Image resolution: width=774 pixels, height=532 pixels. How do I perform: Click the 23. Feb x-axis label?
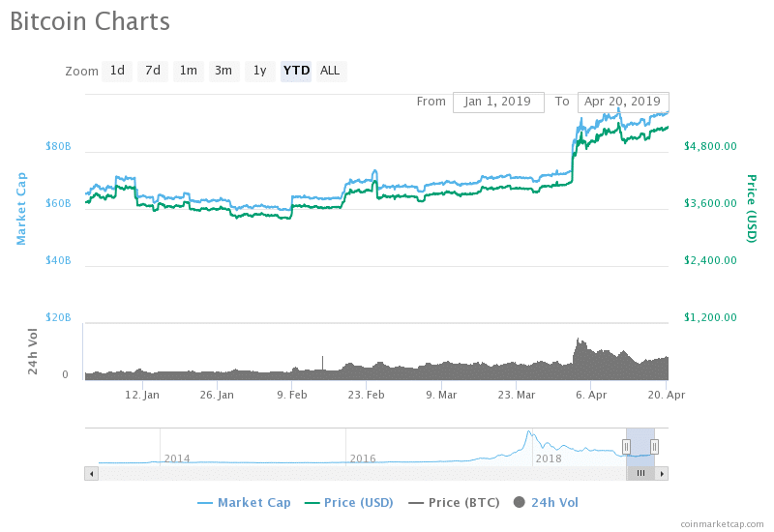[x=367, y=395]
